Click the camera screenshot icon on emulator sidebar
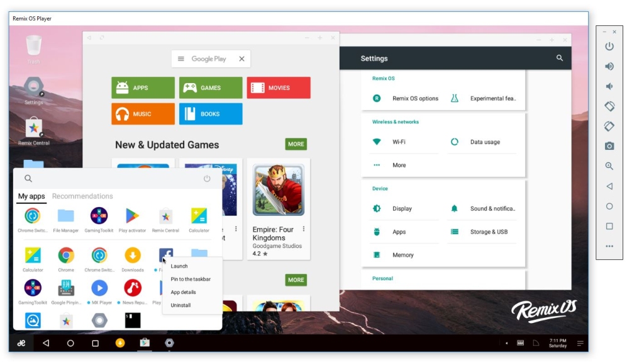 pos(609,146)
